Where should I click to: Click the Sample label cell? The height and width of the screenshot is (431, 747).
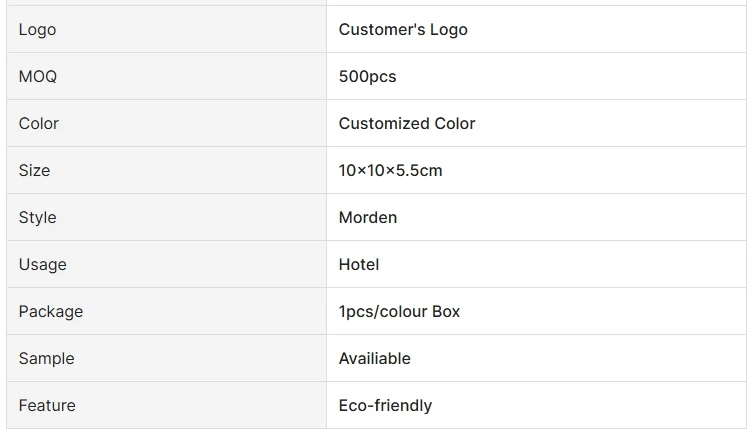(x=46, y=359)
